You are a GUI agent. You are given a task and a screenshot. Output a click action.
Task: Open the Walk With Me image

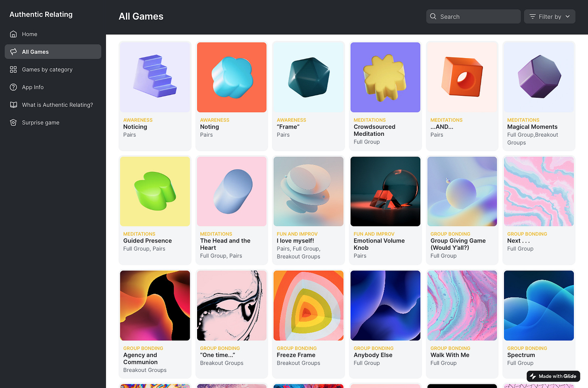pyautogui.click(x=462, y=306)
